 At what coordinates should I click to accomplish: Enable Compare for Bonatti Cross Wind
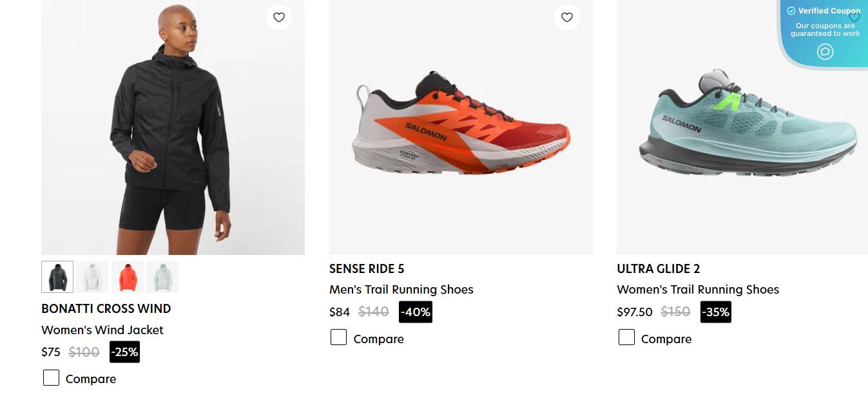point(51,377)
